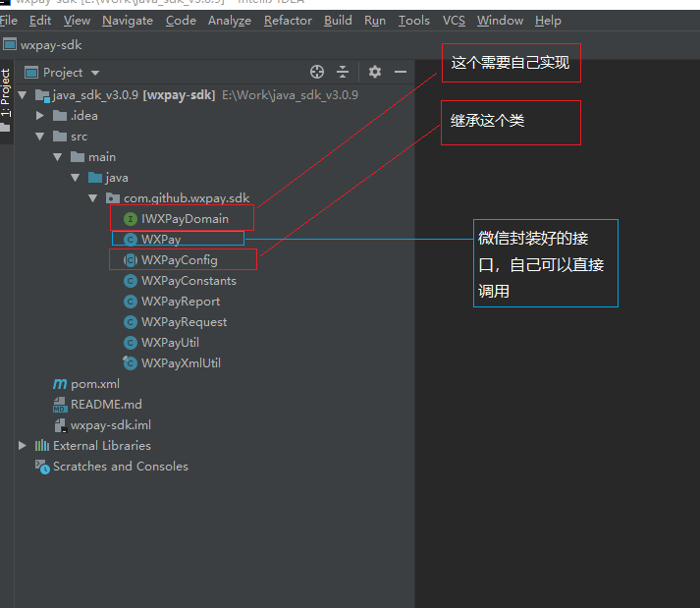Collapse the com.github.wxpay.sdk package
Viewport: 700px width, 608px height.
coord(93,198)
